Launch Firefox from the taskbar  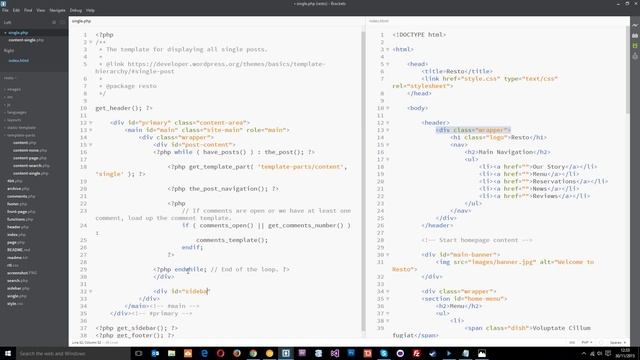click(x=237, y=353)
